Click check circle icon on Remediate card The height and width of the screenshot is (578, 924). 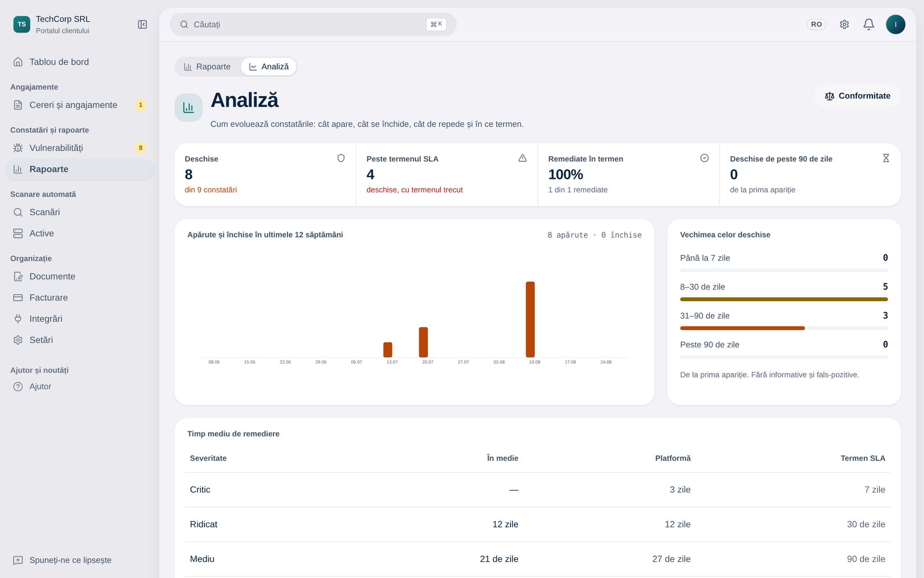[705, 158]
